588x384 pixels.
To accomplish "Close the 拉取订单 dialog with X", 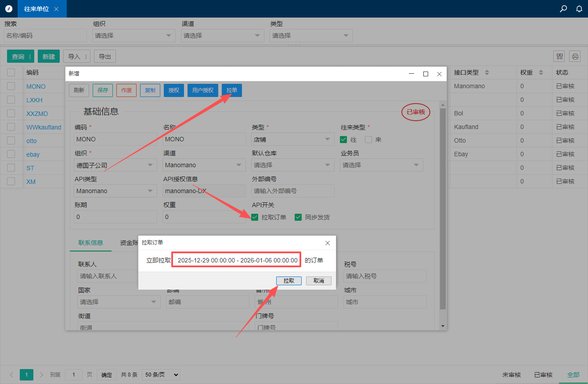I will pyautogui.click(x=327, y=243).
